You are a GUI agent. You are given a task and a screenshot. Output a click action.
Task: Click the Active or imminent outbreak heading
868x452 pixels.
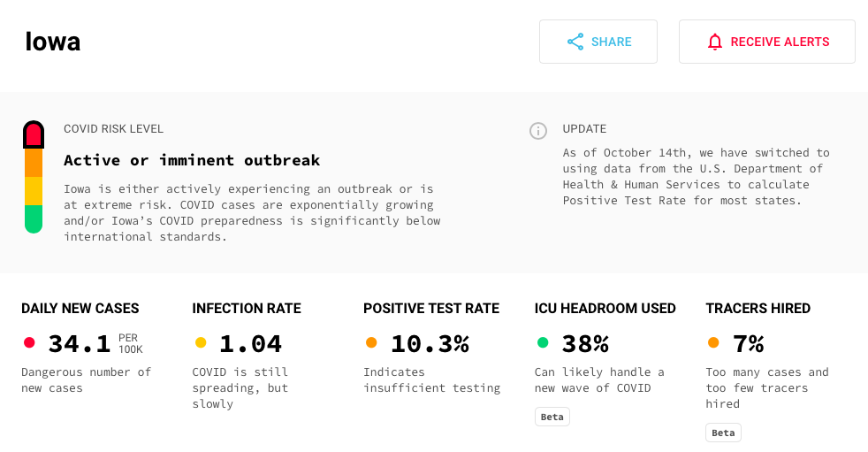(x=192, y=160)
